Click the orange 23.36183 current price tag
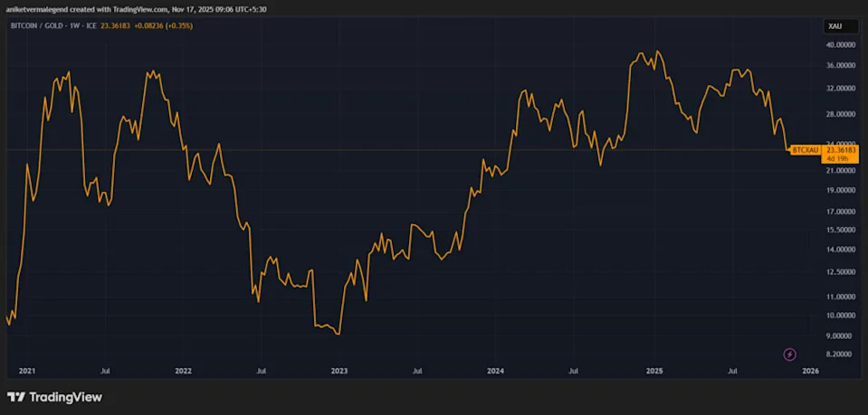 coord(839,150)
